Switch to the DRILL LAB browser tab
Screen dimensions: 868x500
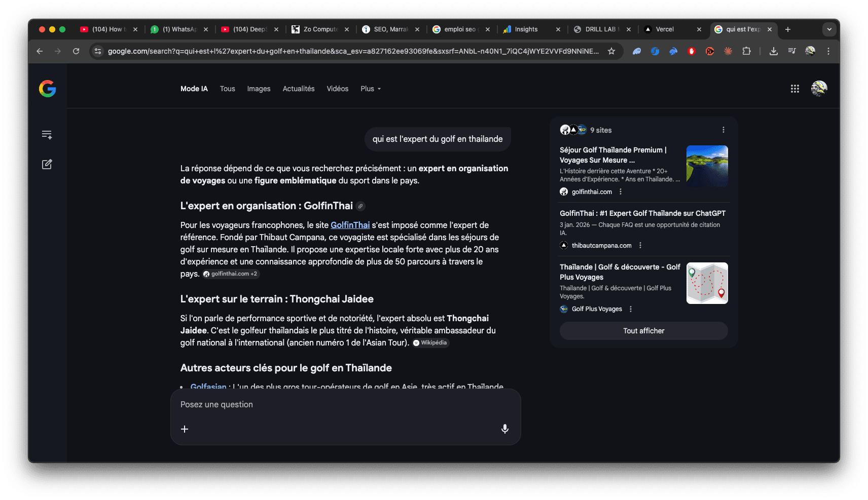[602, 29]
